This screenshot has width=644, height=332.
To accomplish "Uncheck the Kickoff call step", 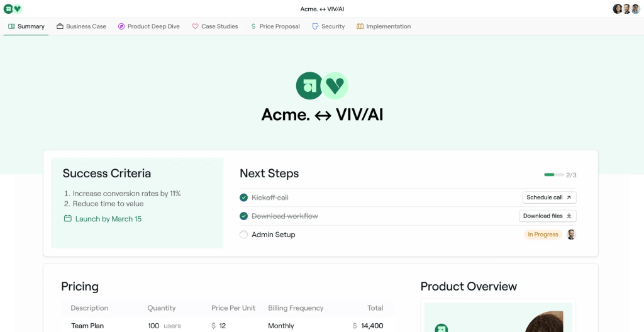I will [243, 197].
